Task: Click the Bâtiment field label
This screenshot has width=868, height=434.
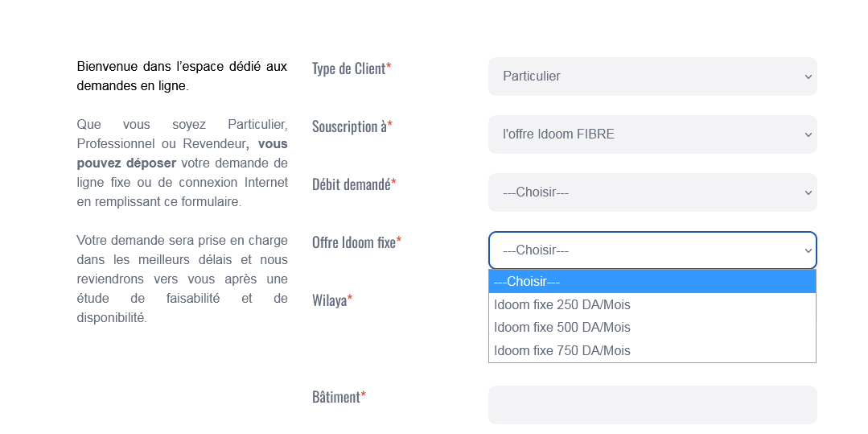Action: [x=336, y=397]
